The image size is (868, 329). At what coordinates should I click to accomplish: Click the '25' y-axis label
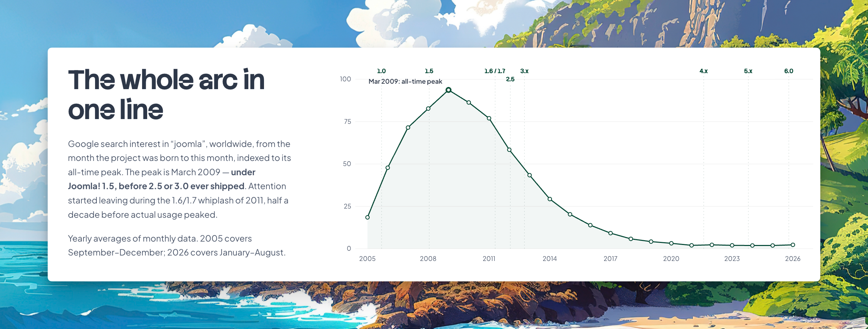pos(347,206)
